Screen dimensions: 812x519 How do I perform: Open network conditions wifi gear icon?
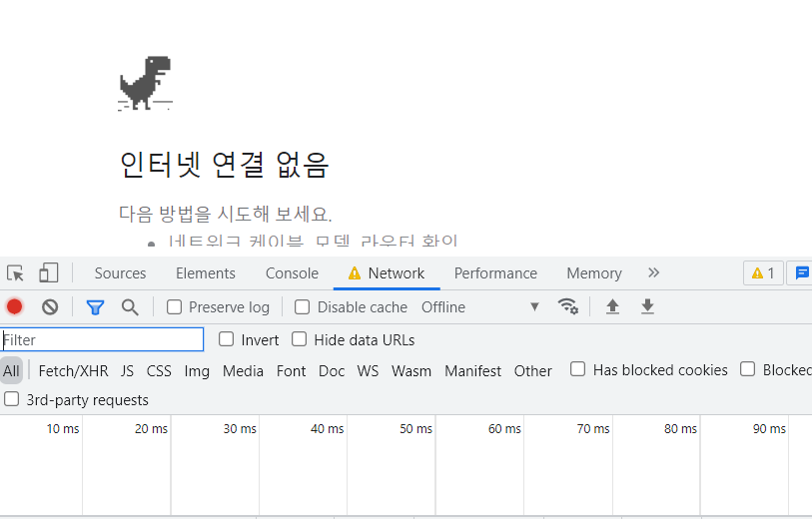point(568,306)
